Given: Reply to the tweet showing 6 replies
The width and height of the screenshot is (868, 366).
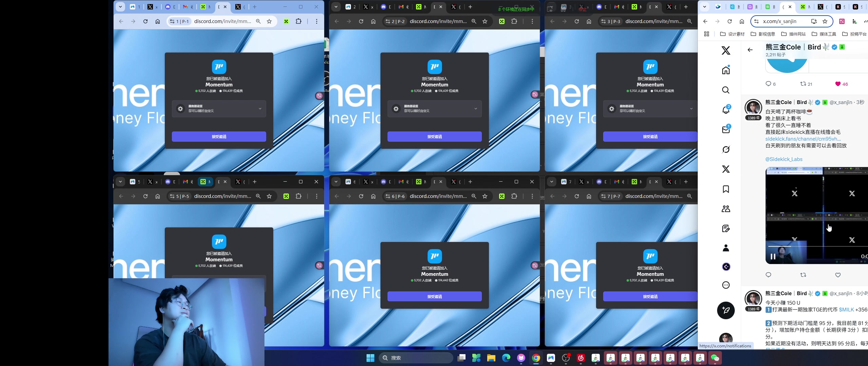Looking at the screenshot, I should [x=768, y=84].
